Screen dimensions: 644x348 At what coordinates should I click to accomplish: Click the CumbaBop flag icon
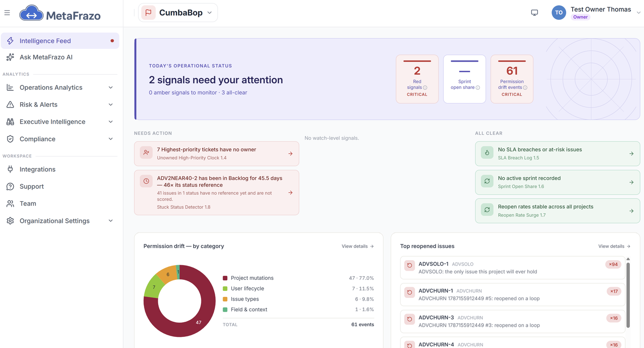[148, 13]
